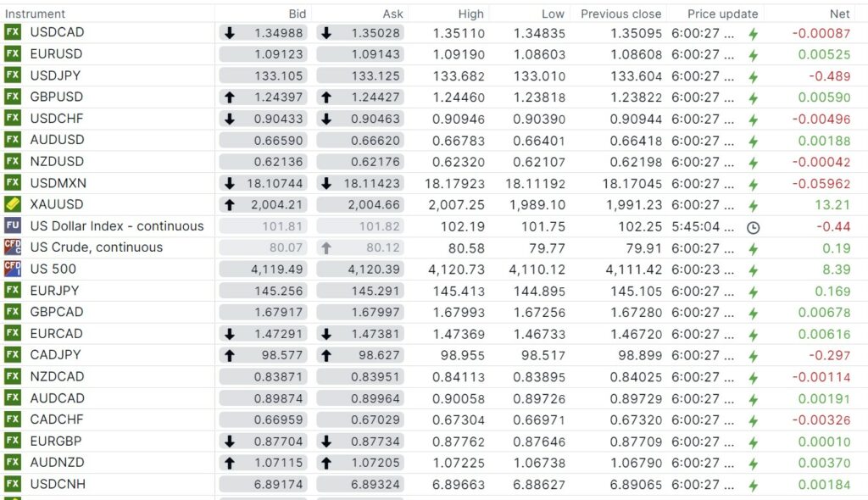Click the clock icon in US Dollar Index row
Image resolution: width=868 pixels, height=500 pixels.
pos(753,227)
